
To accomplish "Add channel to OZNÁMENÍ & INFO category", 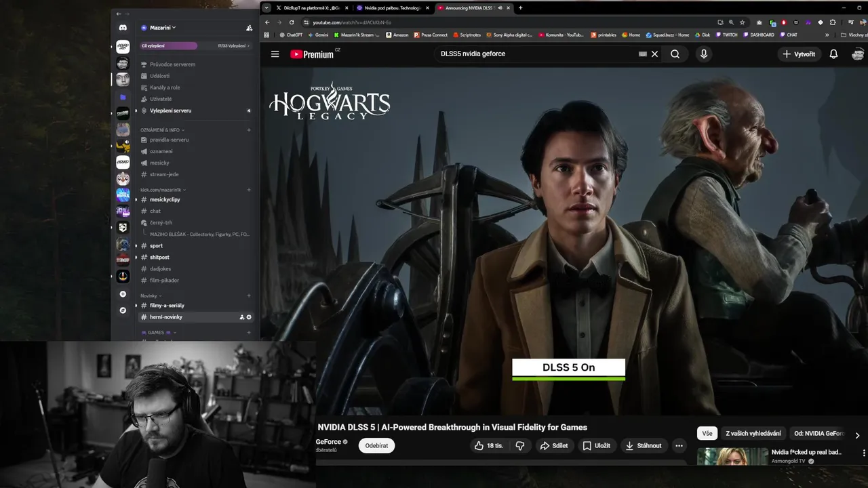I will (249, 129).
